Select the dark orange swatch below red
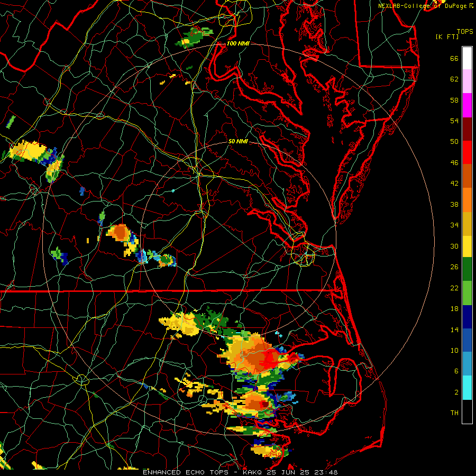This screenshot has height=476, width=476. (467, 176)
